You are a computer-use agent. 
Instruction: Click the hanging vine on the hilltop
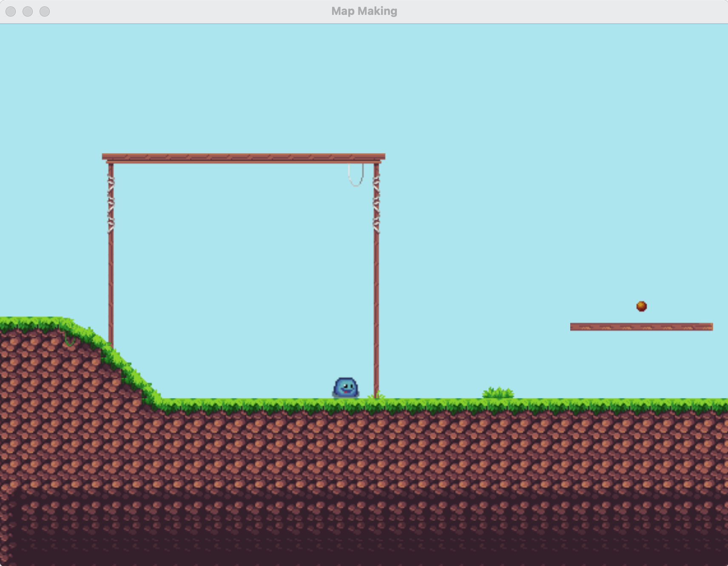(69, 340)
